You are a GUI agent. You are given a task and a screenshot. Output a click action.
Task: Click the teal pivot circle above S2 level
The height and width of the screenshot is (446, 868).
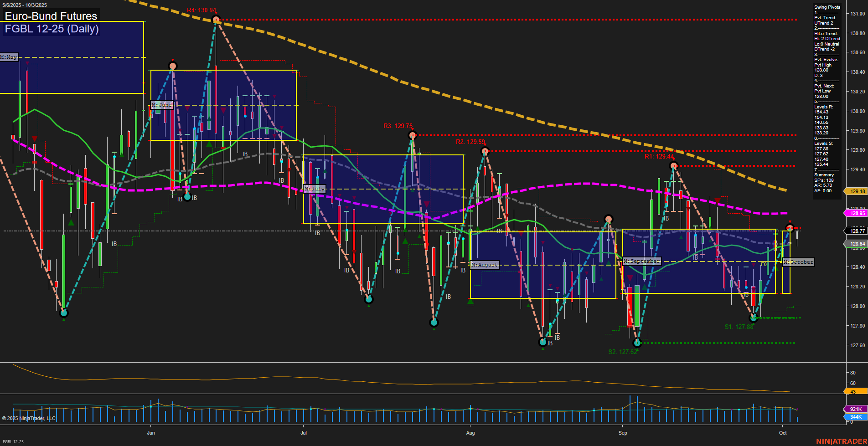pos(637,343)
